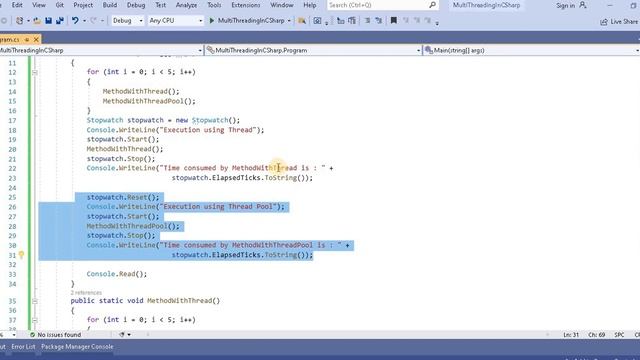The image size is (640, 360).
Task: Open the Test menu
Action: coord(160,5)
